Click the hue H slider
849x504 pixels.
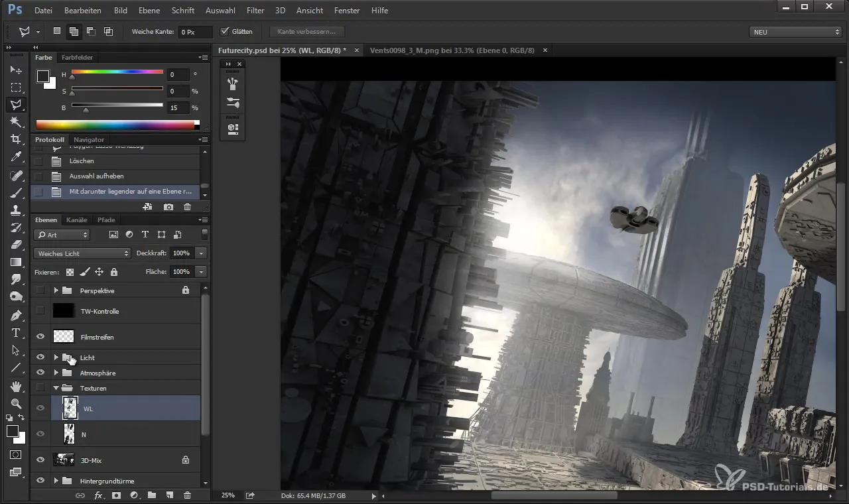[x=117, y=72]
